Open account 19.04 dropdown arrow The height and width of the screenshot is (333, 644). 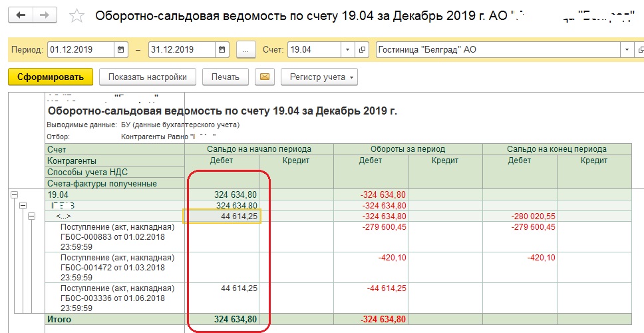(x=348, y=50)
